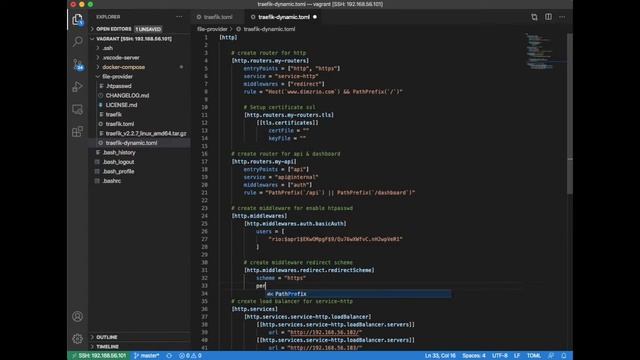The width and height of the screenshot is (640, 360).
Task: Click the SSH remote host indicator
Action: pyautogui.click(x=99, y=356)
